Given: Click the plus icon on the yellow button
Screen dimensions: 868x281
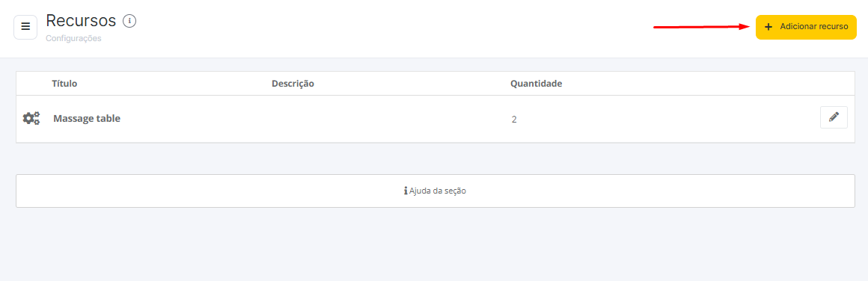Looking at the screenshot, I should (x=768, y=27).
